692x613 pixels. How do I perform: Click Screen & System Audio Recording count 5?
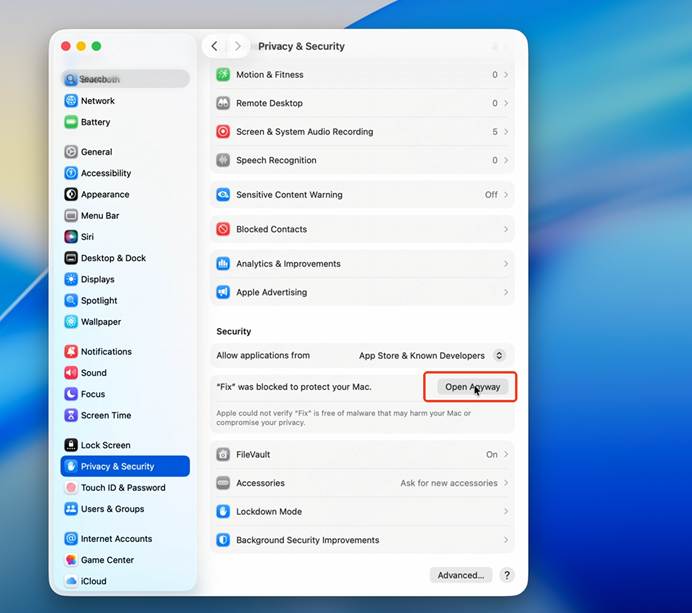click(x=495, y=132)
